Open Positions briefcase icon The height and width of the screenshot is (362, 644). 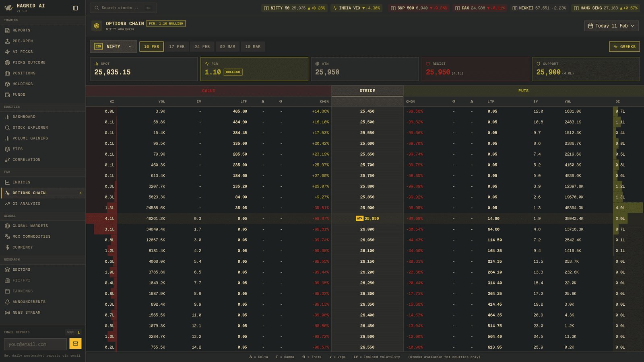(x=7, y=73)
